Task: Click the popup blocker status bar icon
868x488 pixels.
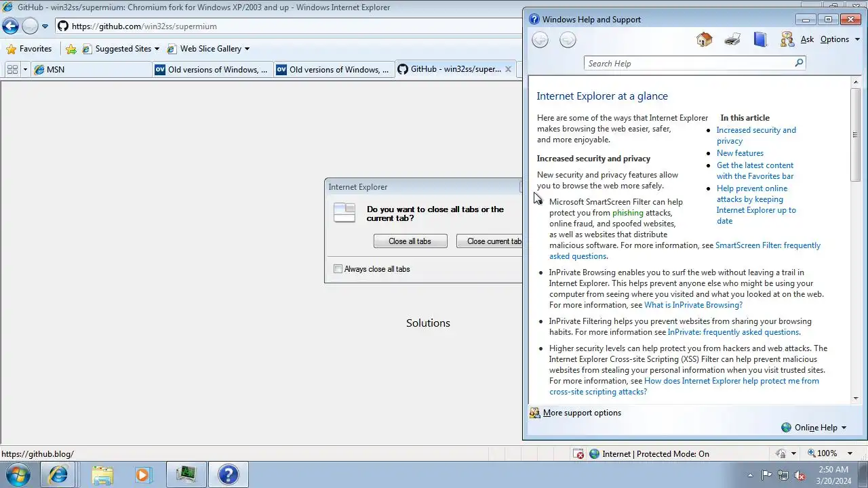Action: 578,454
